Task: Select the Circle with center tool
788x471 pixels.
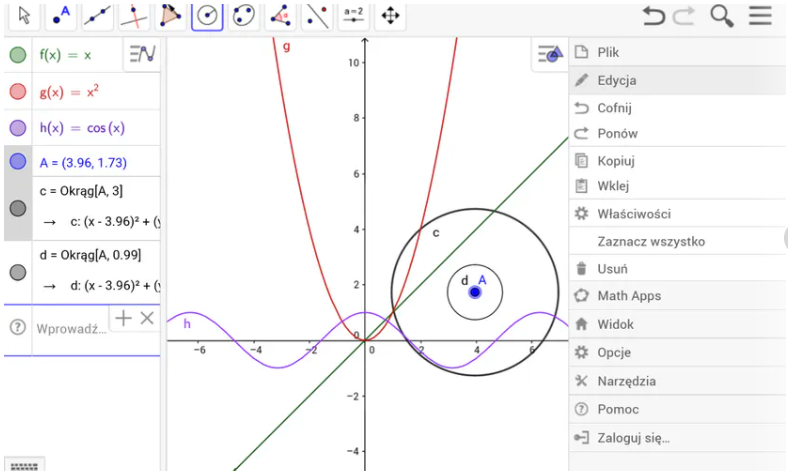Action: pyautogui.click(x=207, y=16)
